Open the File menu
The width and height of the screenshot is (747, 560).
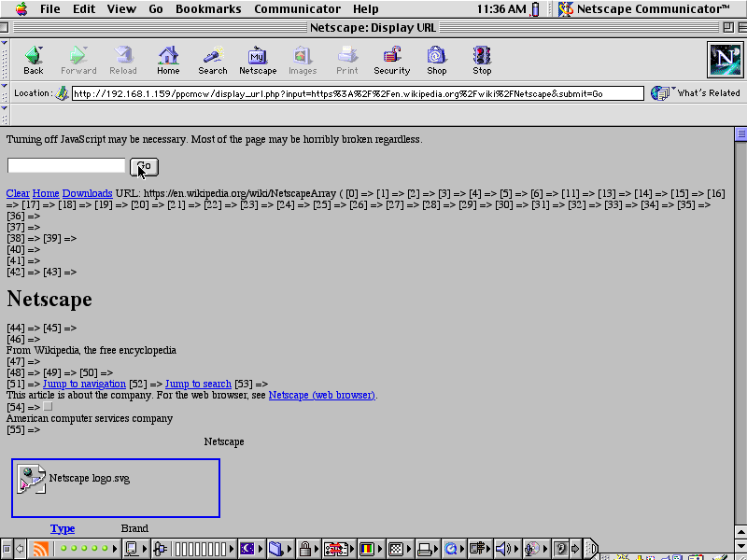click(x=50, y=8)
